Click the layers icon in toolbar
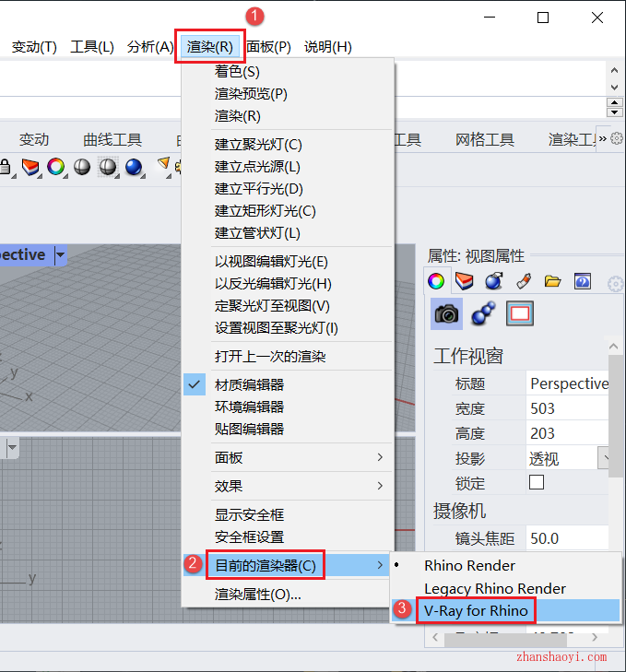 click(30, 167)
